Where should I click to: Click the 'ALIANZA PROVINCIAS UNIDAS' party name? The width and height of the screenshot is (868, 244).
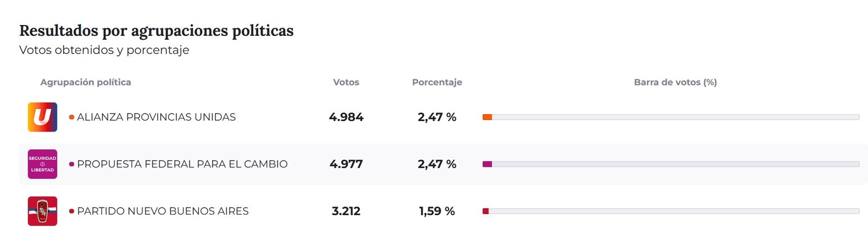[x=156, y=117]
